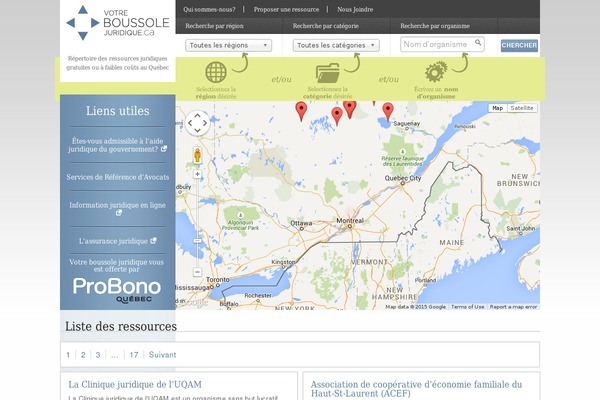Open L'assurance juridique link
The width and height of the screenshot is (600, 400).
(x=117, y=241)
